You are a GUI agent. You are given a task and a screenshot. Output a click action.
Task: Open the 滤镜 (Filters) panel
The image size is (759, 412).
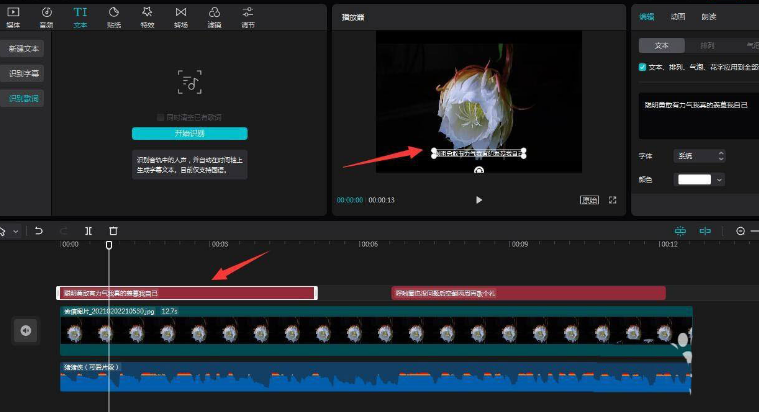coord(214,17)
